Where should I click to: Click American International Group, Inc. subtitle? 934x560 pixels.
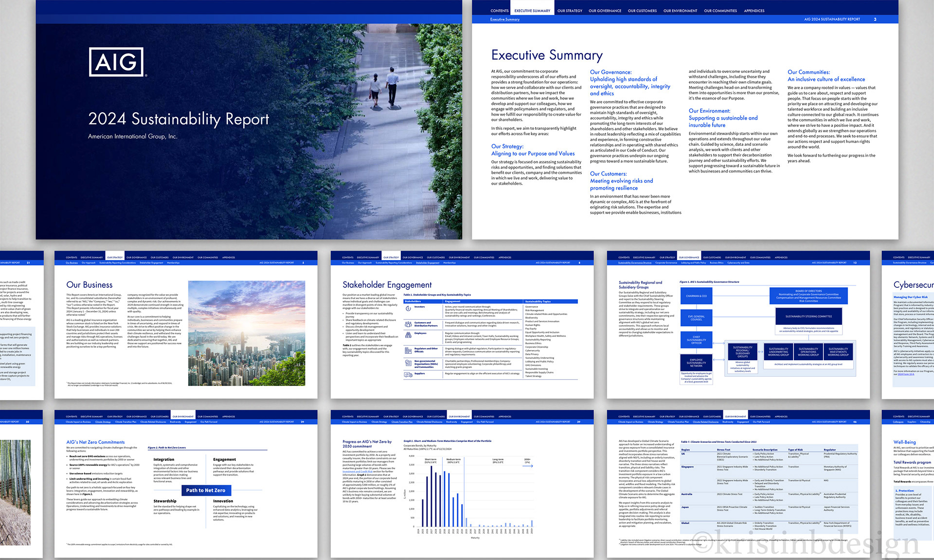click(132, 137)
